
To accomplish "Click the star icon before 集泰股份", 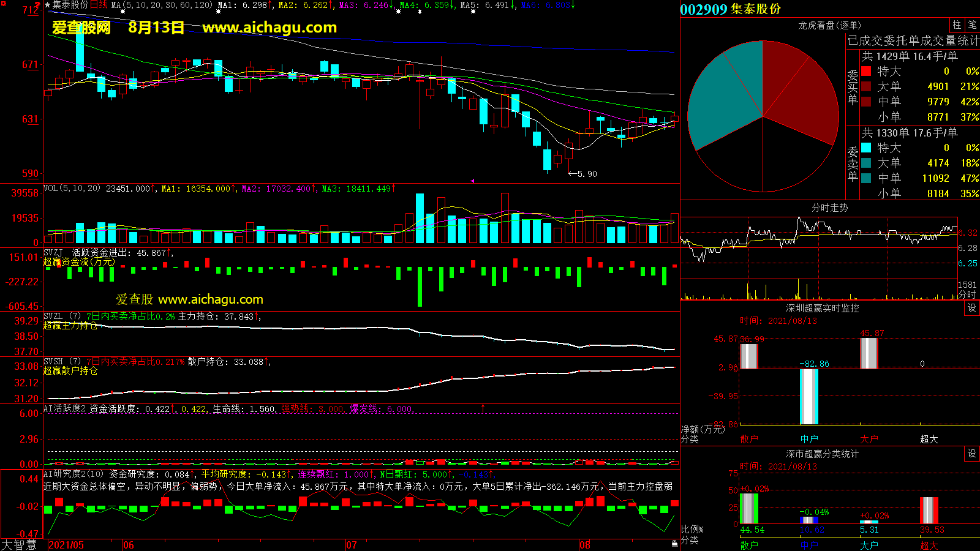I will pos(47,5).
